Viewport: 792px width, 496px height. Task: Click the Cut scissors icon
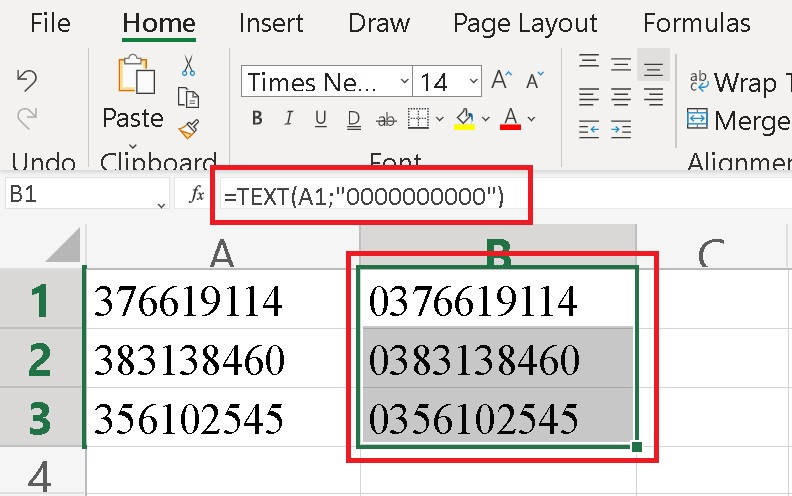188,66
